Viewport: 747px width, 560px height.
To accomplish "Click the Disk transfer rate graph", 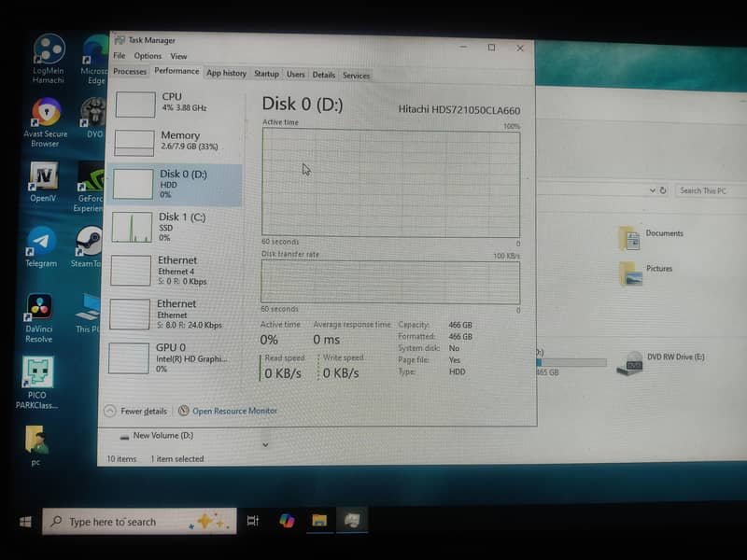I will [390, 282].
